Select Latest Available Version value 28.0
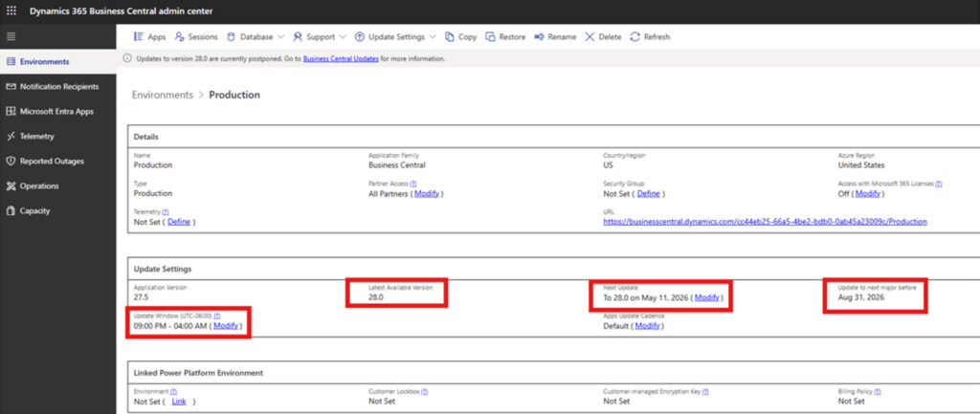980x414 pixels. (x=375, y=298)
